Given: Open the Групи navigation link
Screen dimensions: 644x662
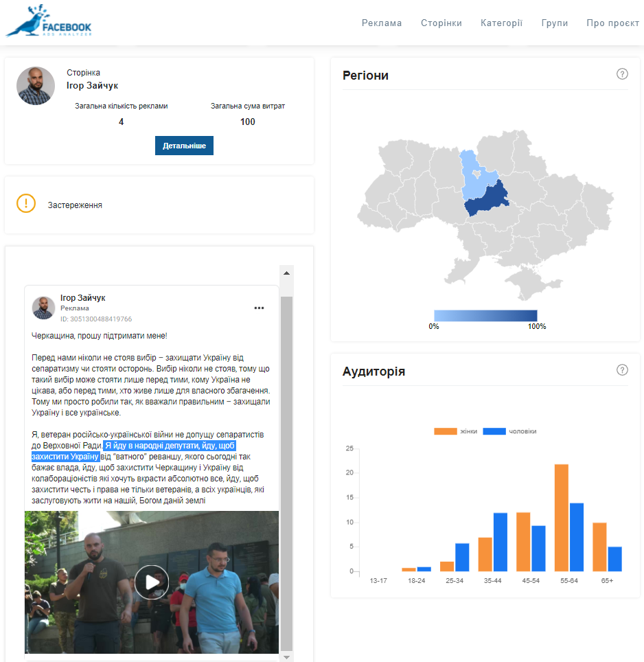Looking at the screenshot, I should (554, 23).
